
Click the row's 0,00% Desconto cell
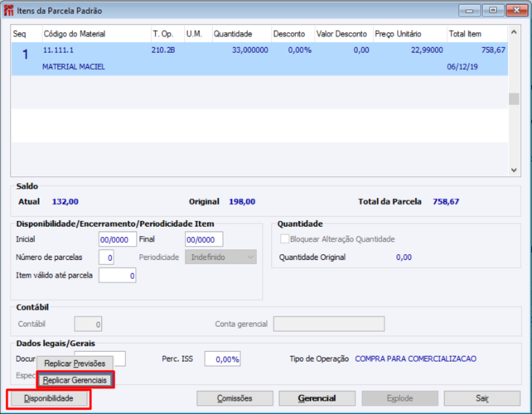coord(300,51)
